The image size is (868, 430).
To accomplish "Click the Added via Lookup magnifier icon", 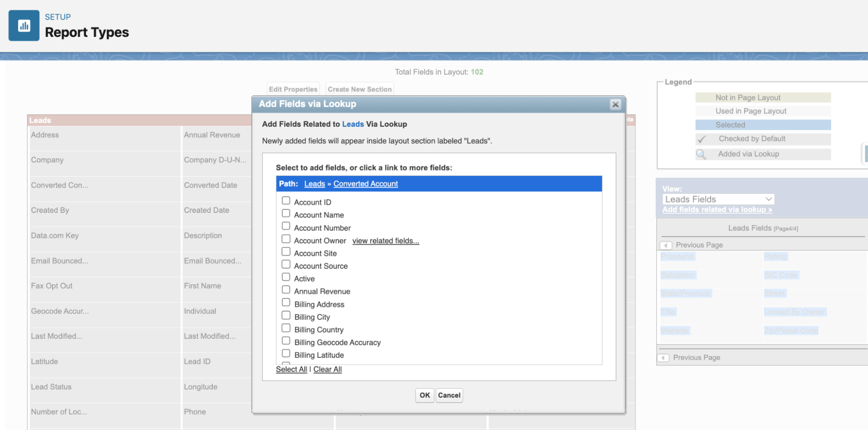I will pyautogui.click(x=701, y=154).
